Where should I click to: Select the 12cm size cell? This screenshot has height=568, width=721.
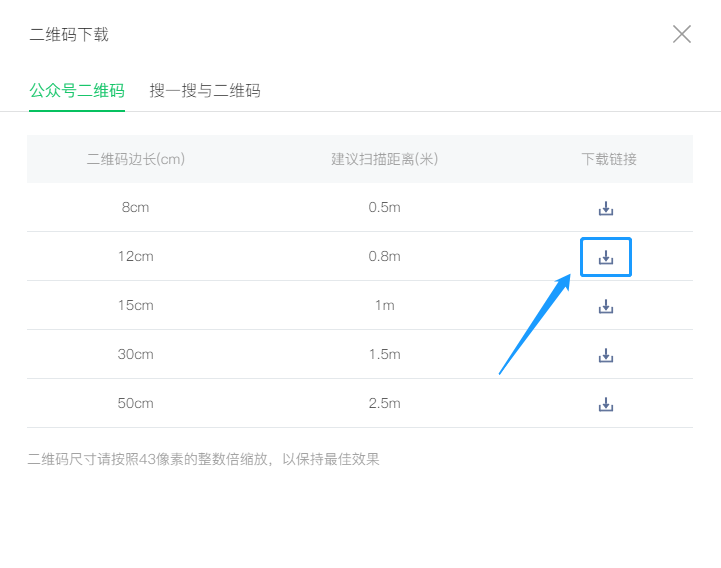136,257
